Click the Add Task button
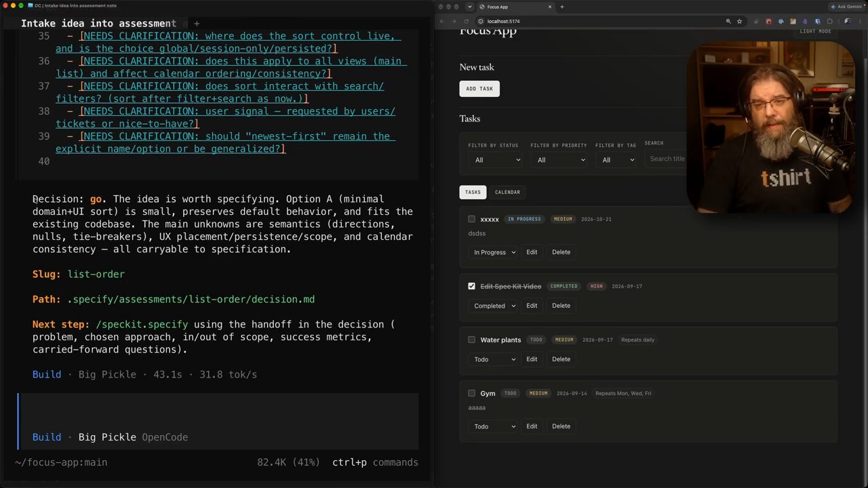 [x=479, y=89]
